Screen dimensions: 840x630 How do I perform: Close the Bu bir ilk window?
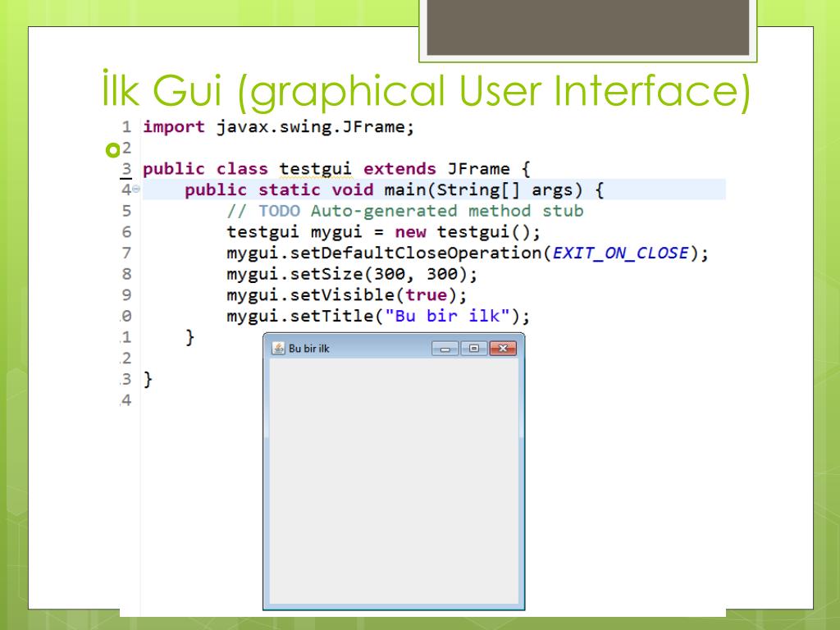(503, 349)
